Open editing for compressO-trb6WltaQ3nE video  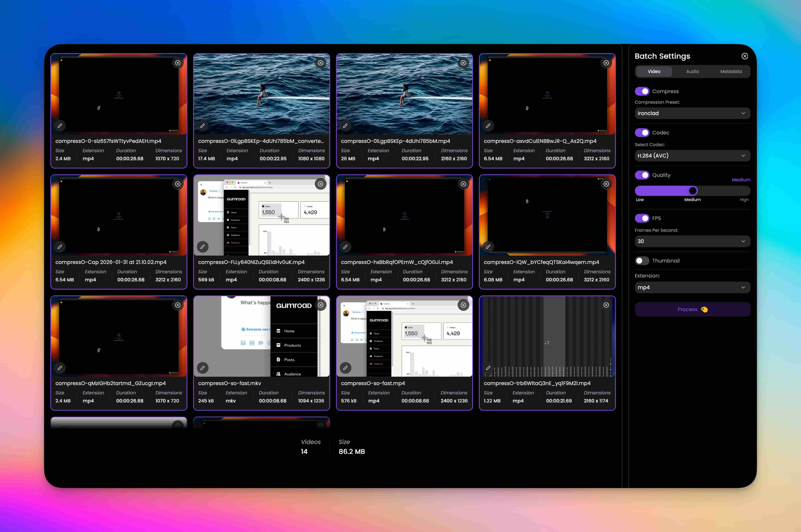click(x=488, y=368)
